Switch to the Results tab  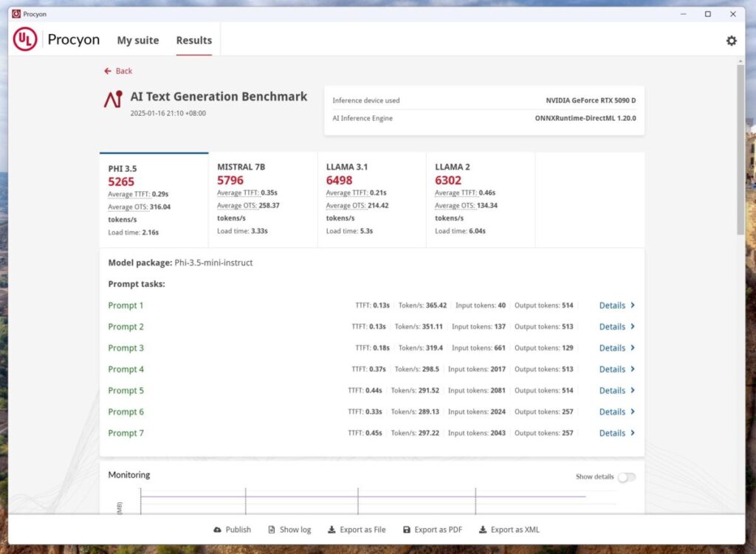click(x=194, y=41)
